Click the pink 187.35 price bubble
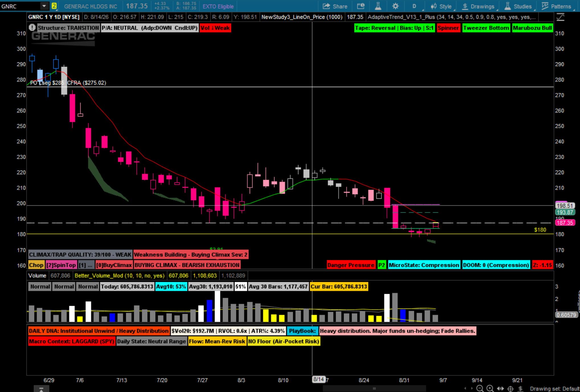Screen dimensions: 580x392 [x=565, y=223]
